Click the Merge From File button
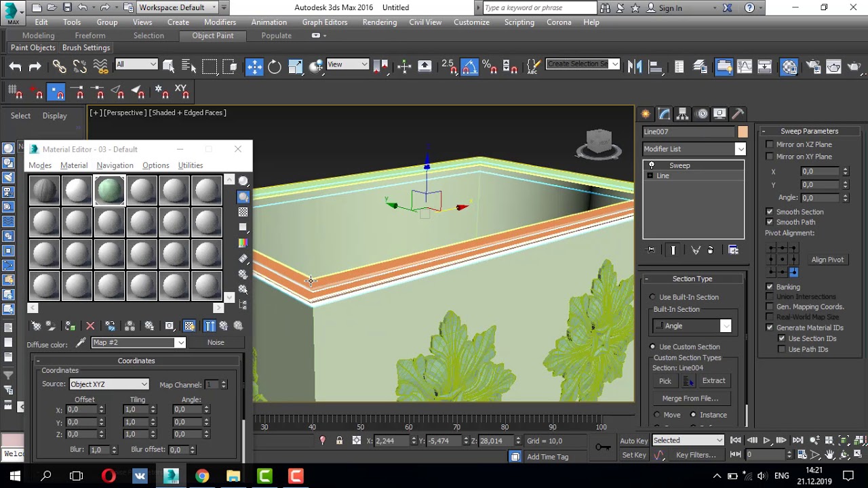Screen dimensions: 868x488 pyautogui.click(x=690, y=399)
